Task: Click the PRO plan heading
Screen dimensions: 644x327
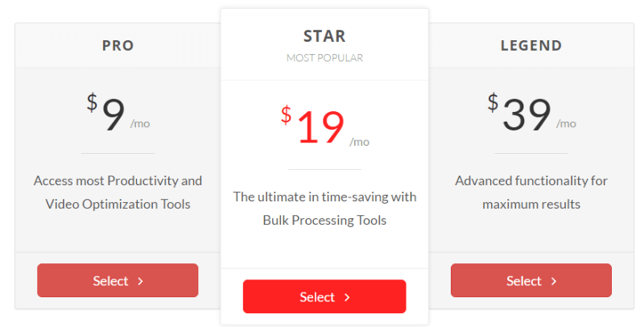Action: (x=118, y=45)
